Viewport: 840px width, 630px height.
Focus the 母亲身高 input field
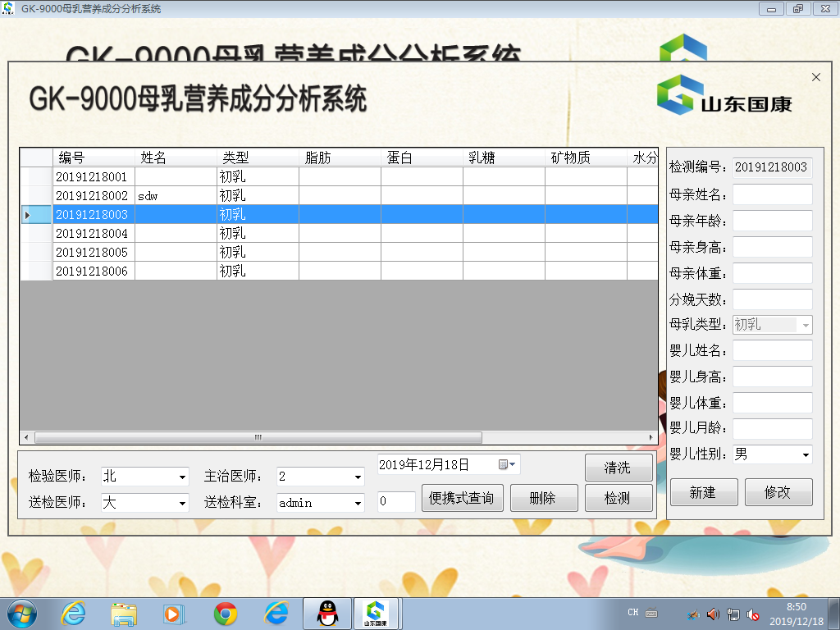coord(773,247)
